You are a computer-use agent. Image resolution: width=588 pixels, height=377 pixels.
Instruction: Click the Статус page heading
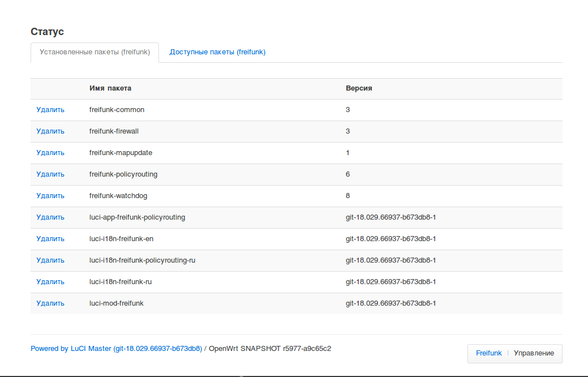click(47, 32)
